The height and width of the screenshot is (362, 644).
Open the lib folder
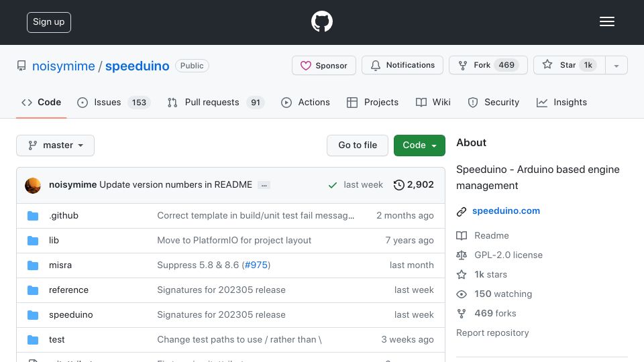(x=54, y=240)
